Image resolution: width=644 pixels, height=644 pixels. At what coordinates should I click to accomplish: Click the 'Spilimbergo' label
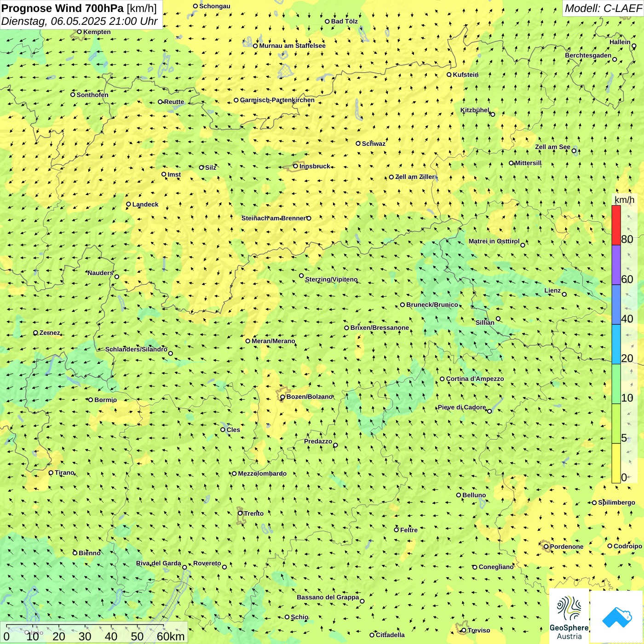point(616,502)
